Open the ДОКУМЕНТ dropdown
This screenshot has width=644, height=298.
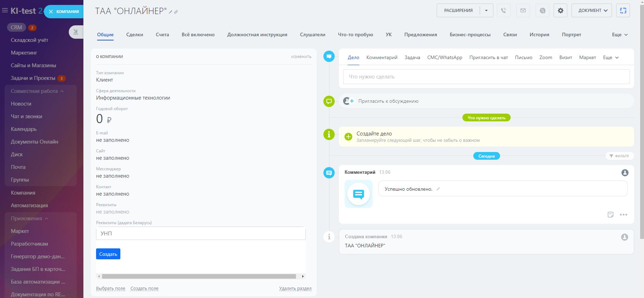click(592, 11)
